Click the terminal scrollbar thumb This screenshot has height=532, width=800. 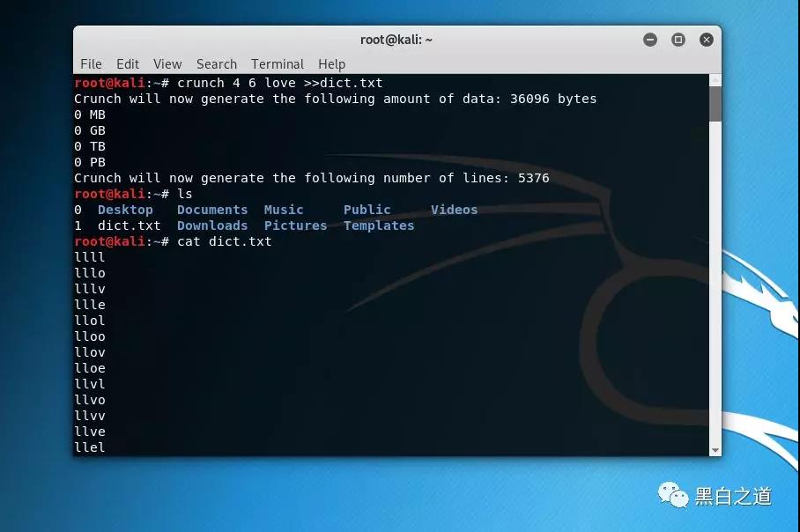point(715,104)
